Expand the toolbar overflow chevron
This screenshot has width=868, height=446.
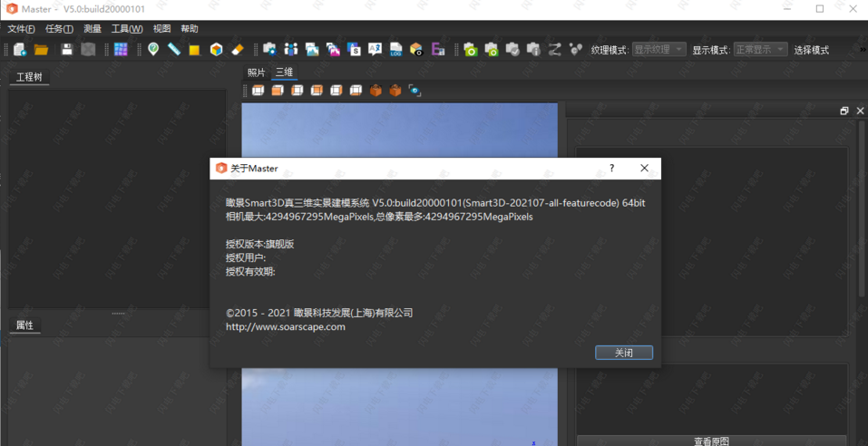coord(863,50)
